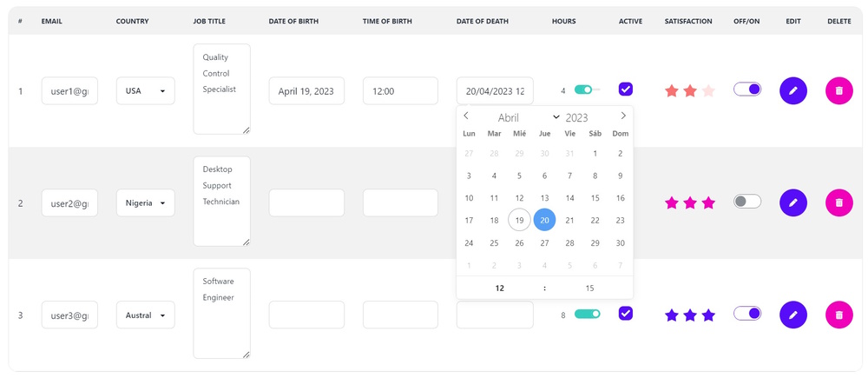Set row 1 satisfaction to second star
The image size is (868, 378).
[x=690, y=91]
